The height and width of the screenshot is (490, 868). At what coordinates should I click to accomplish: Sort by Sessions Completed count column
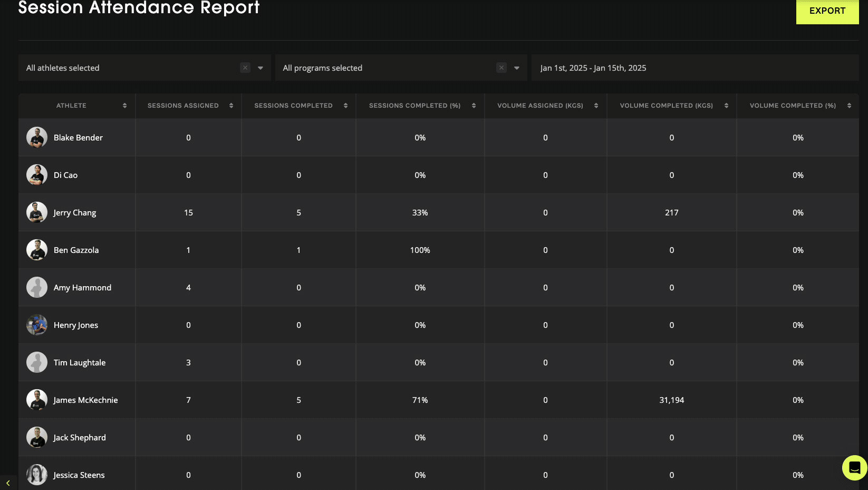coord(345,105)
